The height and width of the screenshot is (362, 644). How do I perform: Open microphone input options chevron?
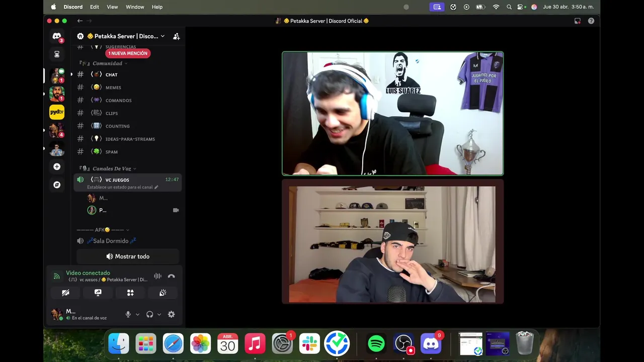[137, 314]
